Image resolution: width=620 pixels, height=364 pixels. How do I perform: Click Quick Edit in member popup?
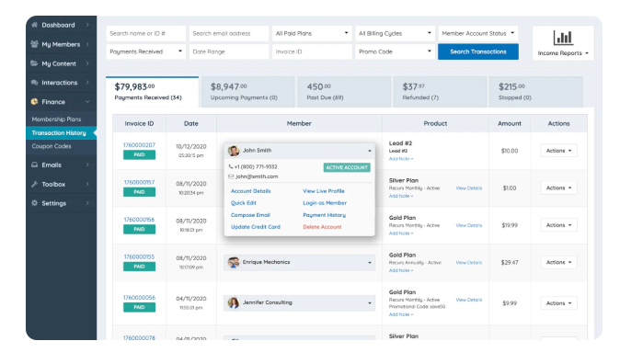(244, 203)
